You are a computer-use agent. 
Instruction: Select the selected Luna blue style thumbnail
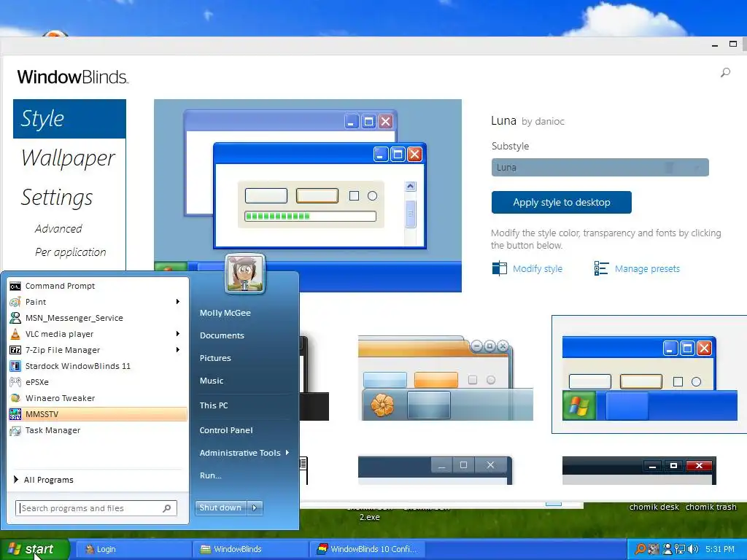pos(650,374)
